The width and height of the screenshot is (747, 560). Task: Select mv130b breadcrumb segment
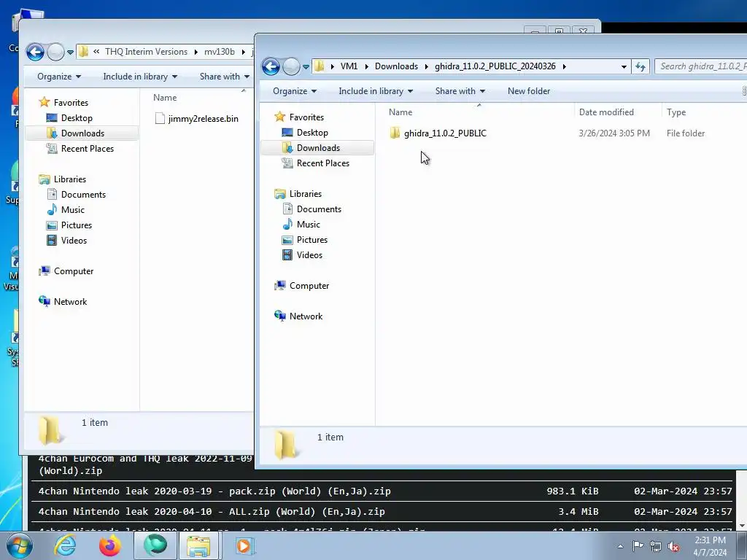[219, 52]
